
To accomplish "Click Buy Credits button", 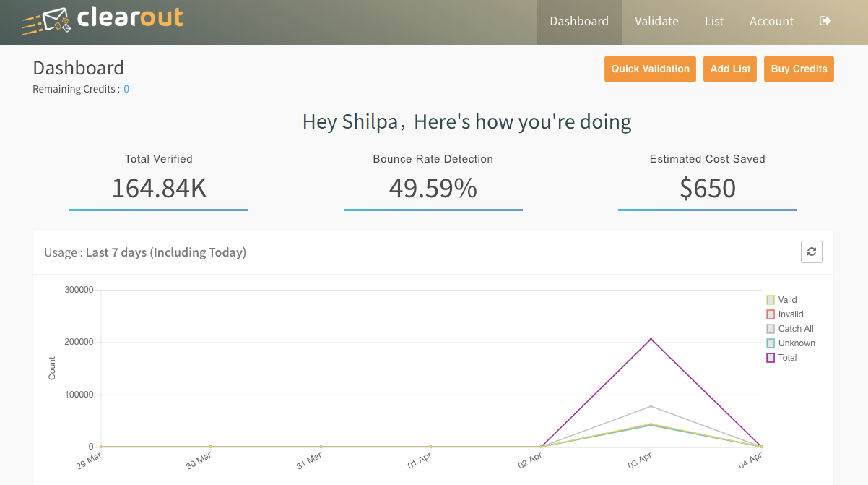I will [799, 69].
